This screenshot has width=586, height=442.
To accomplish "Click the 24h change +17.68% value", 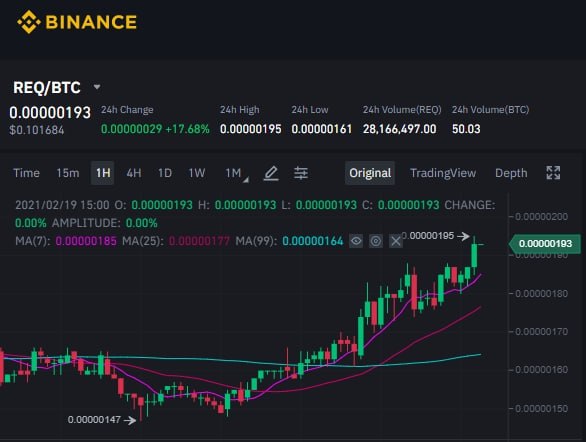I will pos(187,129).
